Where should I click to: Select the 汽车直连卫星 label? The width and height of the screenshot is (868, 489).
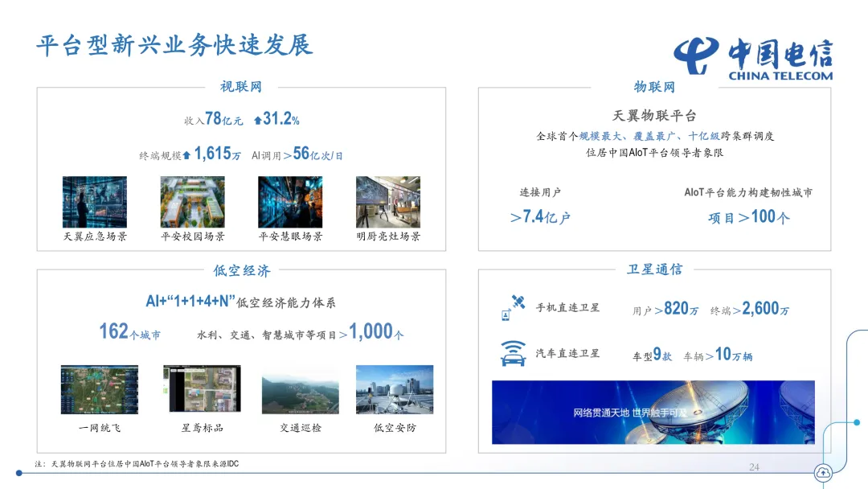tap(567, 353)
